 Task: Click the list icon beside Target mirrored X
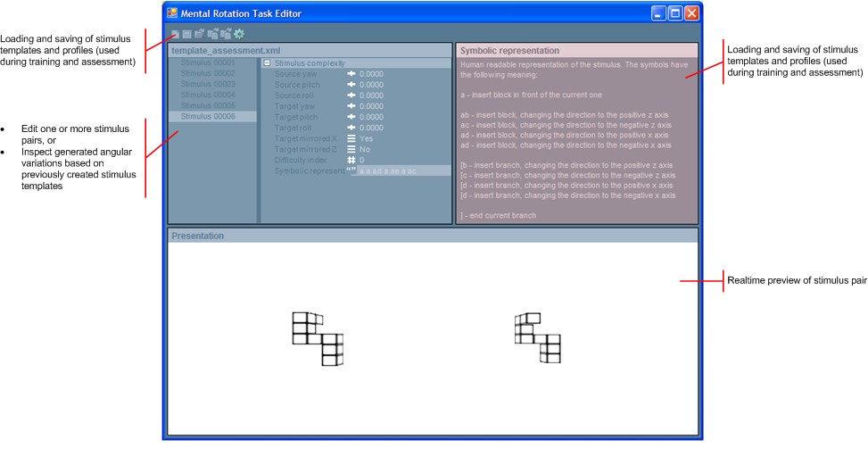[351, 138]
